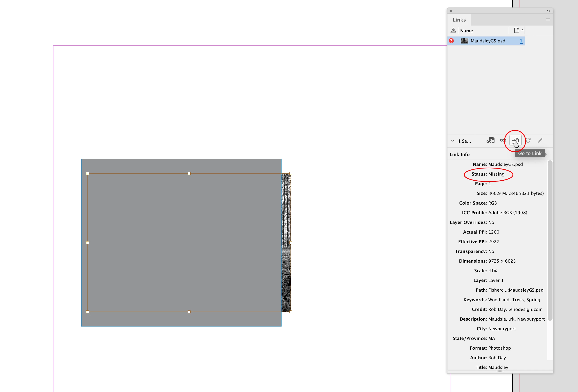The height and width of the screenshot is (392, 578).
Task: Click page 1 link for MaudsleyGS.psd
Action: 521,41
